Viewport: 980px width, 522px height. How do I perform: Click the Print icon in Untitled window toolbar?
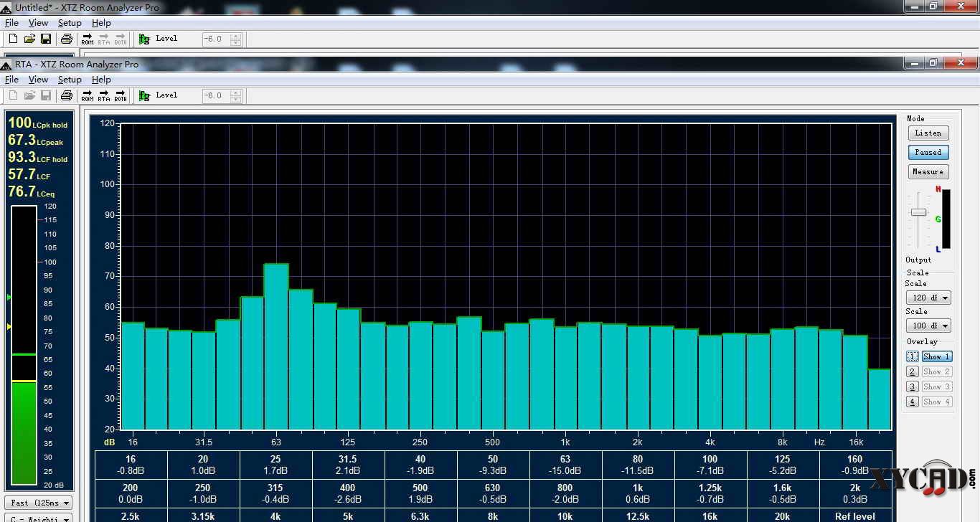(x=66, y=39)
